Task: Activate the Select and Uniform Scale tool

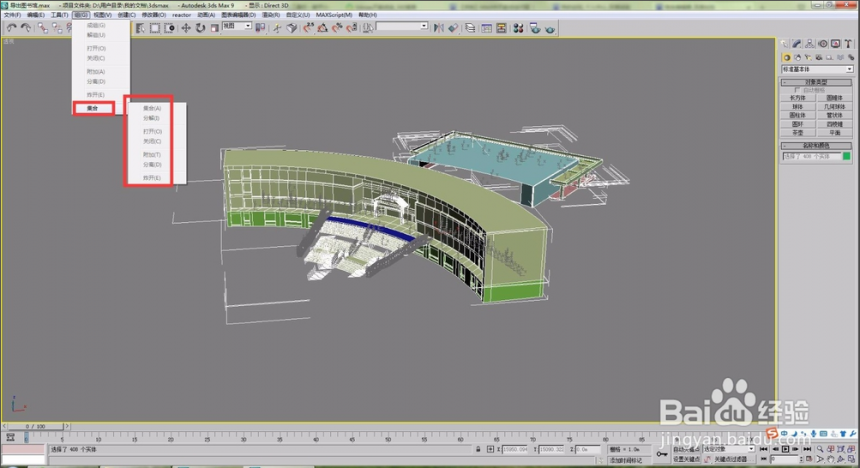Action: point(214,27)
